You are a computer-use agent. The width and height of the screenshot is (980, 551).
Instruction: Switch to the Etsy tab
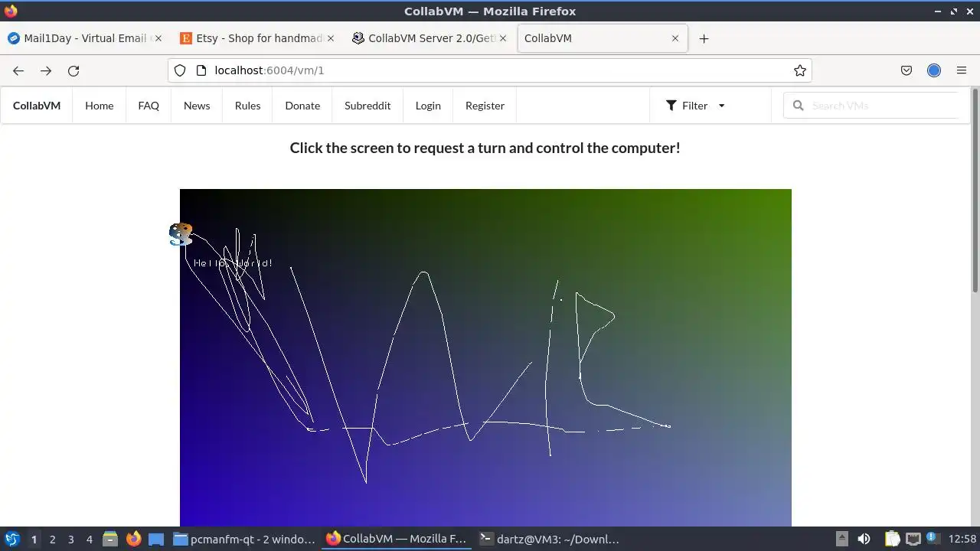click(x=256, y=38)
